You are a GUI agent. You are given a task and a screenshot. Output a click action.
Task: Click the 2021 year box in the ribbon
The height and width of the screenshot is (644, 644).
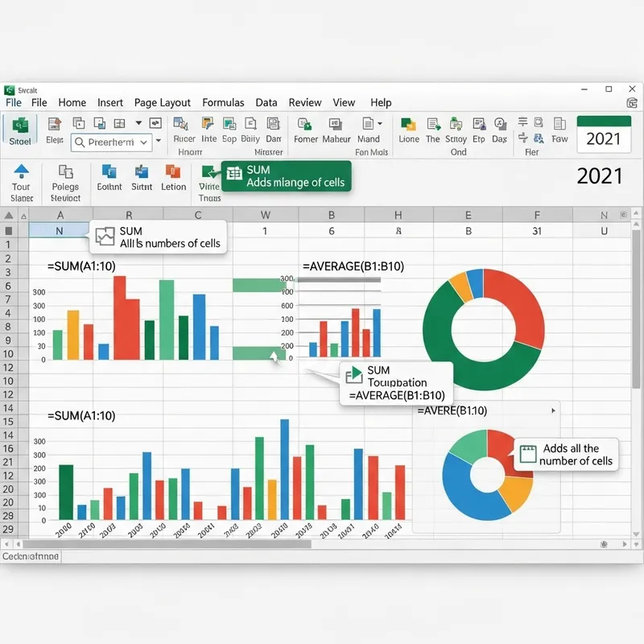pyautogui.click(x=605, y=137)
